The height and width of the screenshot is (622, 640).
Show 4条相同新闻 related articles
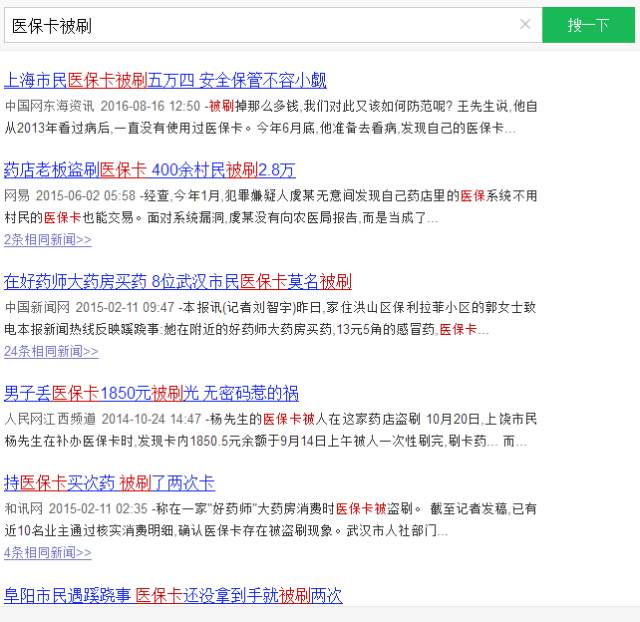pyautogui.click(x=48, y=553)
